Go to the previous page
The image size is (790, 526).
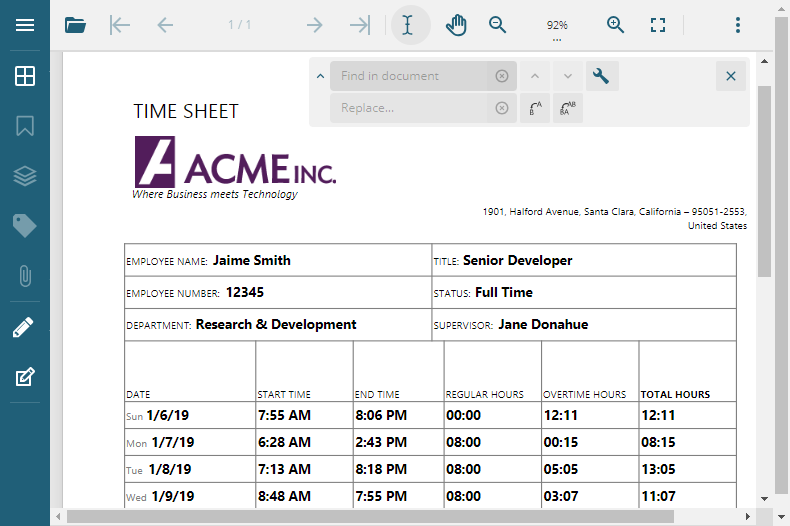[x=165, y=25]
